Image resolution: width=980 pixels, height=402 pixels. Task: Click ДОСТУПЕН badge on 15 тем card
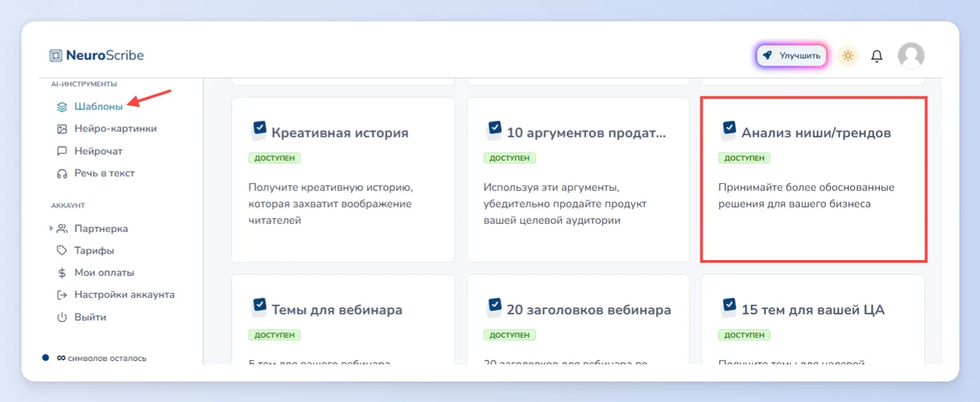[x=744, y=335]
